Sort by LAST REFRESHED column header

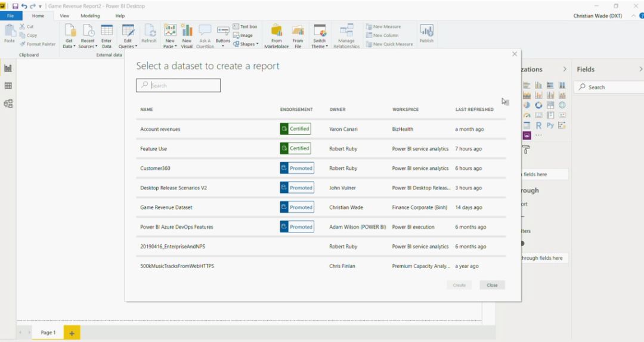475,110
